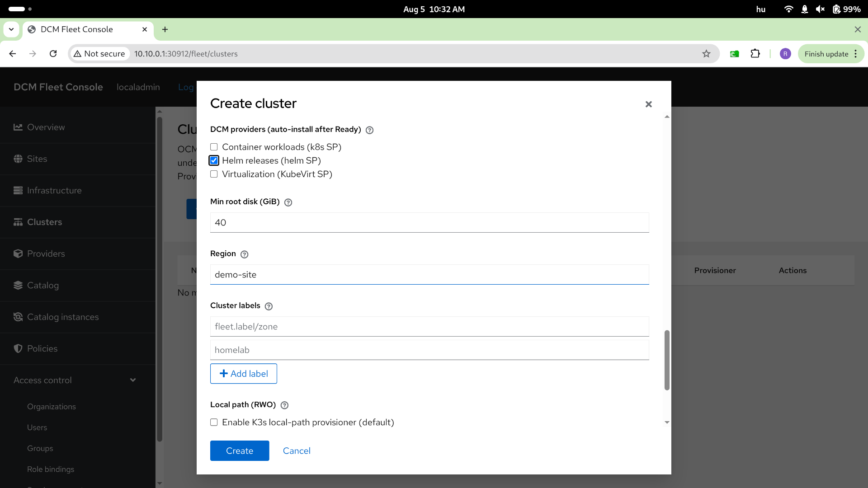
Task: Click the muted volume icon
Action: click(x=820, y=9)
